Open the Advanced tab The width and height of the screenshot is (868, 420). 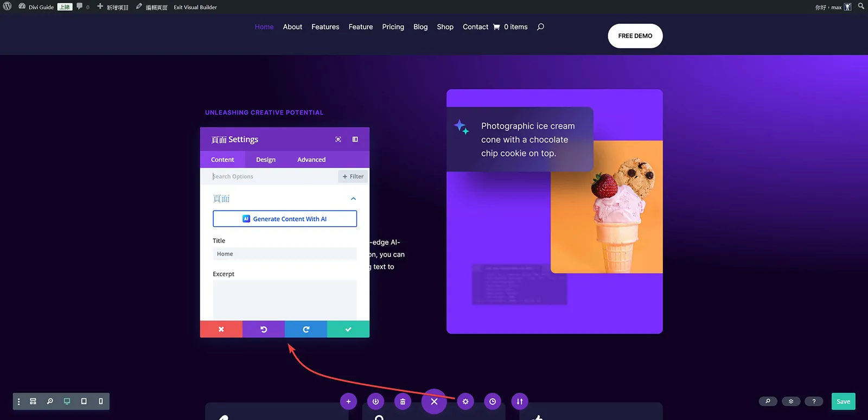(311, 160)
